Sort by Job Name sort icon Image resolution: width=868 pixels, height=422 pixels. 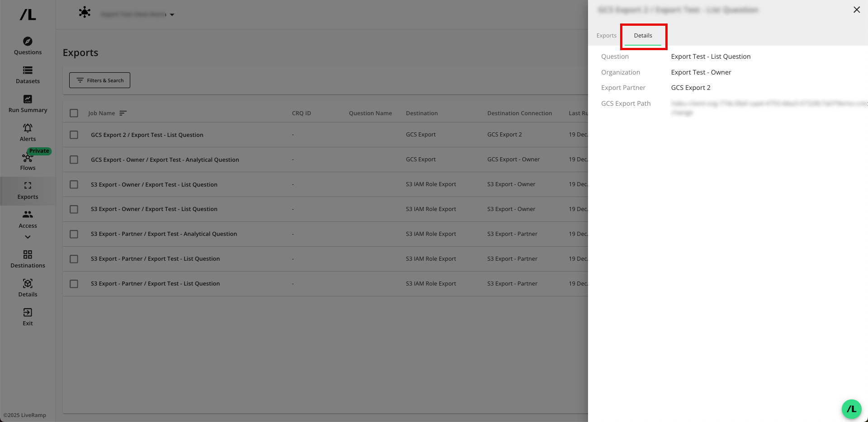pyautogui.click(x=123, y=113)
